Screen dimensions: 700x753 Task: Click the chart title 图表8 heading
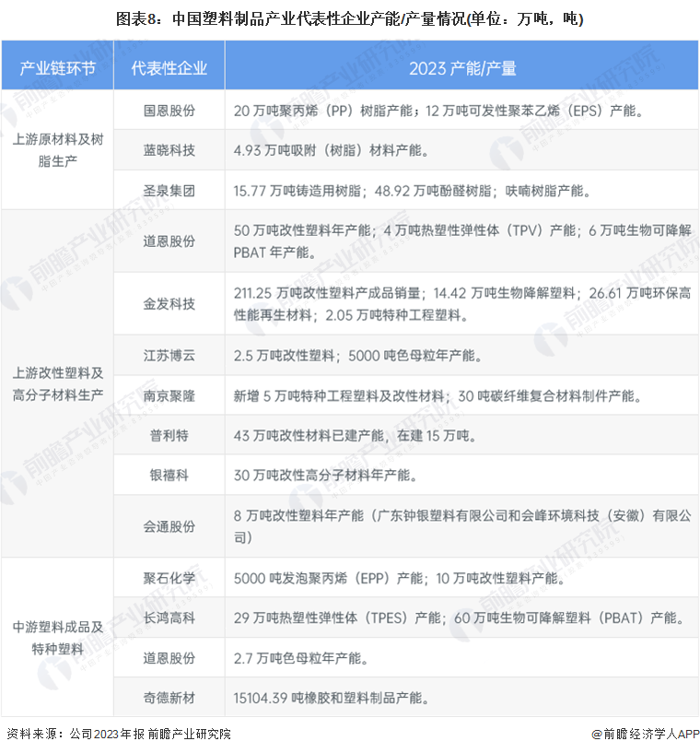point(349,19)
